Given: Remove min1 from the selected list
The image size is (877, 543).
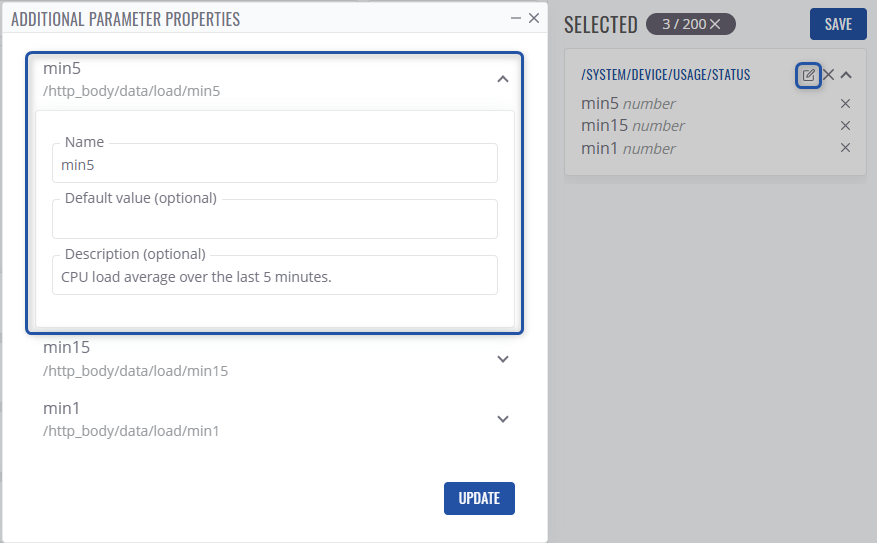Looking at the screenshot, I should point(845,148).
